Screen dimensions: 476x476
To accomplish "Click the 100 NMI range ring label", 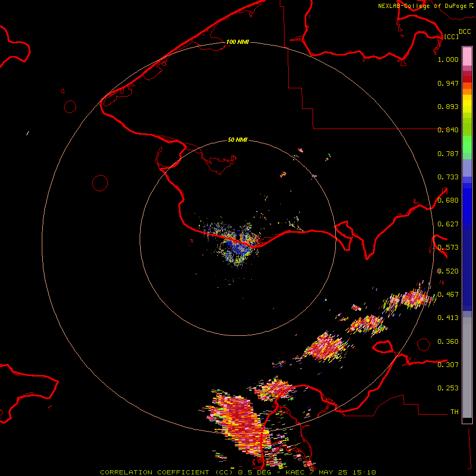I will 237,42.
